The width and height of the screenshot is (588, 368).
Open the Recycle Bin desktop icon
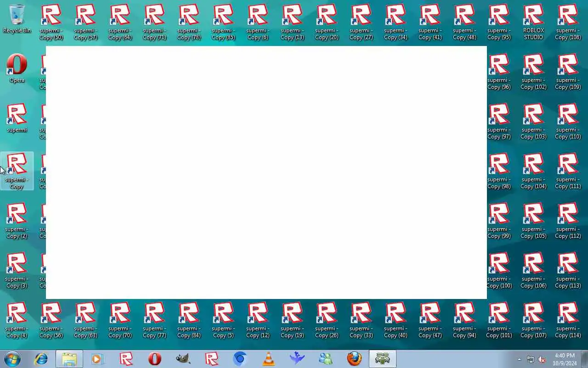tap(17, 19)
